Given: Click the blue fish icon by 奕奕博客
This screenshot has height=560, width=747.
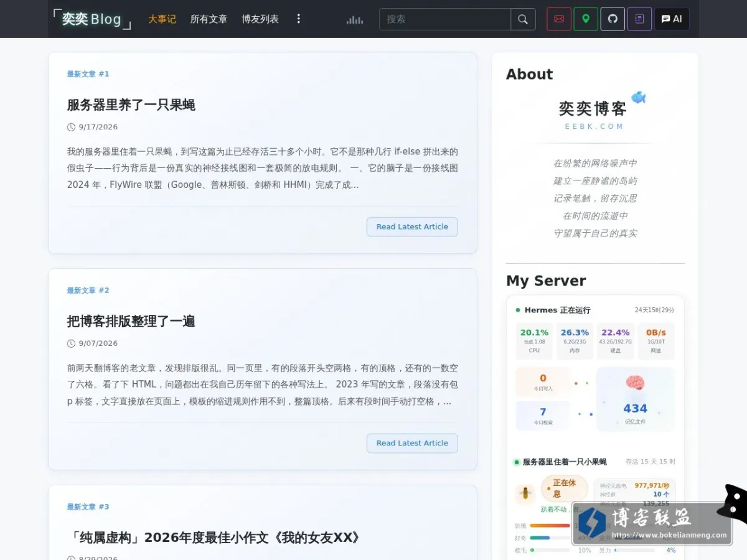Looking at the screenshot, I should pos(639,98).
